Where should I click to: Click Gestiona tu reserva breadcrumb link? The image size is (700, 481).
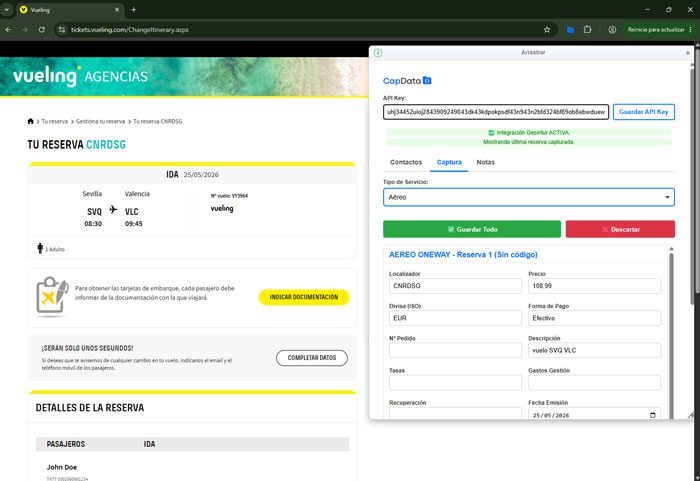[100, 121]
